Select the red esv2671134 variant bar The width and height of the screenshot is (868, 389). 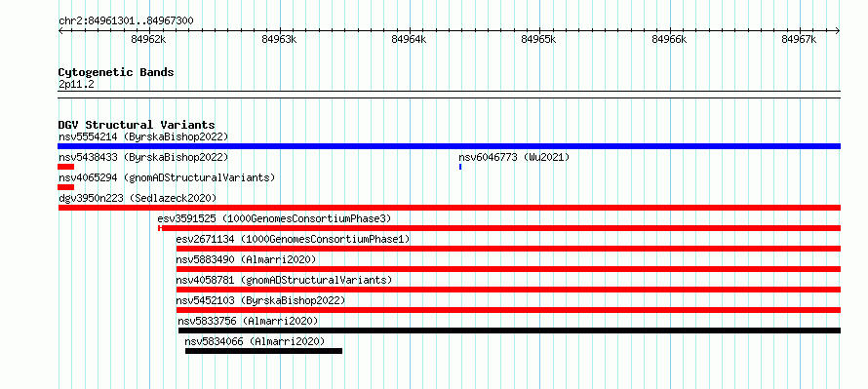click(x=508, y=249)
